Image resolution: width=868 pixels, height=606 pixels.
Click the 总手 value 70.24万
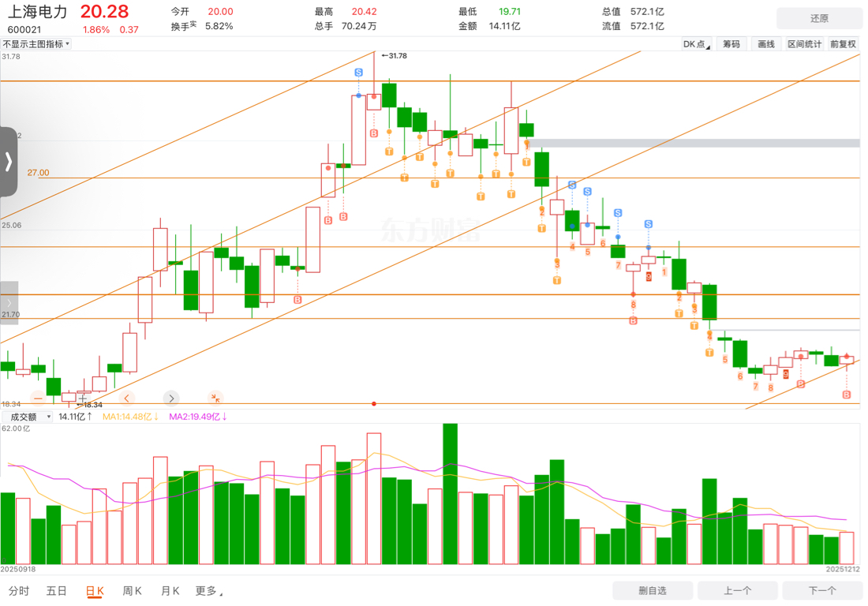[359, 26]
